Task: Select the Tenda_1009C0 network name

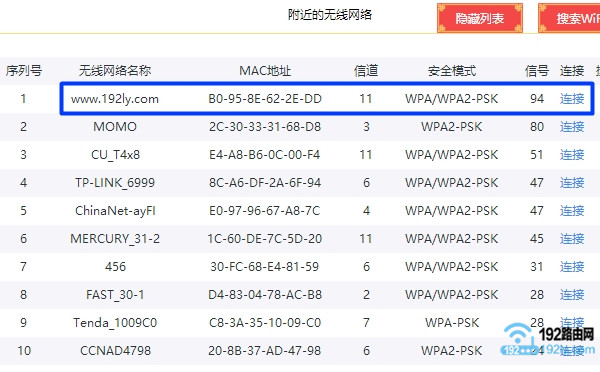Action: (115, 323)
